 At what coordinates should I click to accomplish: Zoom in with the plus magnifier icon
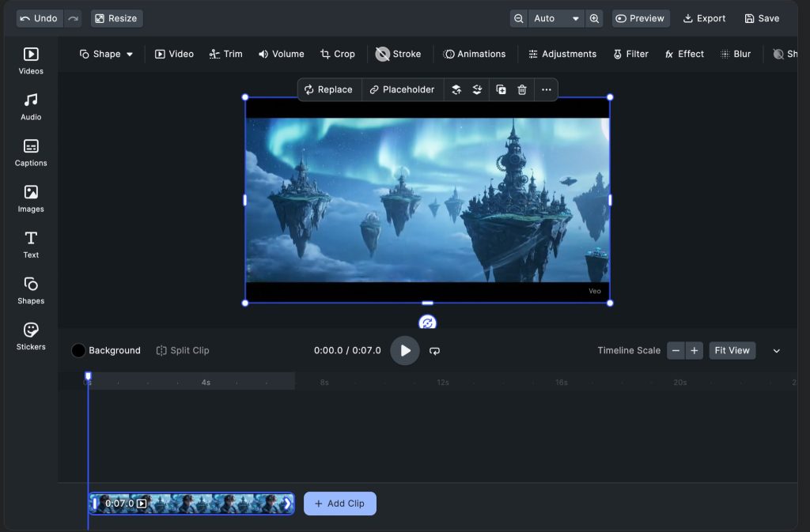pyautogui.click(x=594, y=18)
